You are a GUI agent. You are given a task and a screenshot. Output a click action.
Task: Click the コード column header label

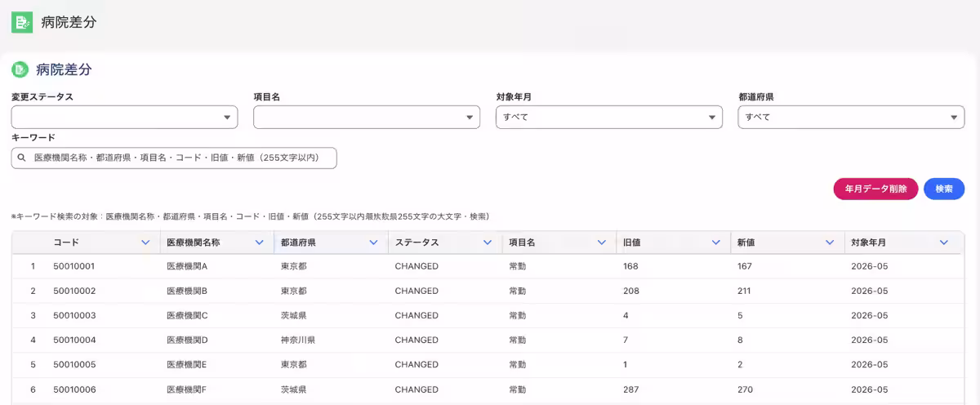66,243
